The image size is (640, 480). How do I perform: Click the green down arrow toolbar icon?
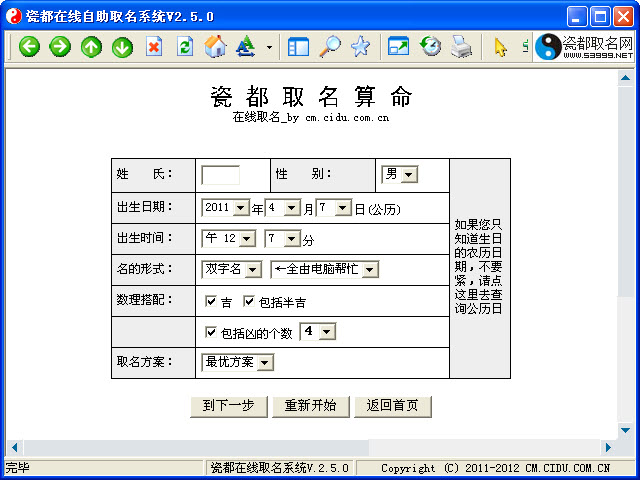122,47
